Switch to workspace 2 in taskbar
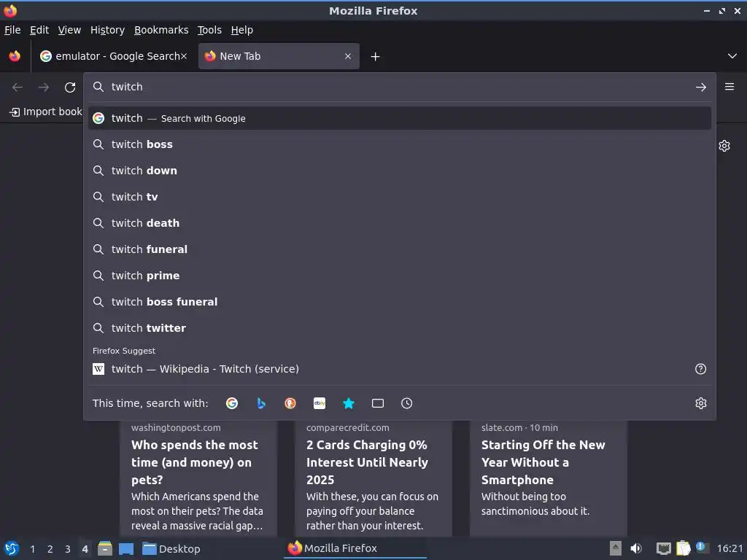The image size is (747, 560). [50, 549]
